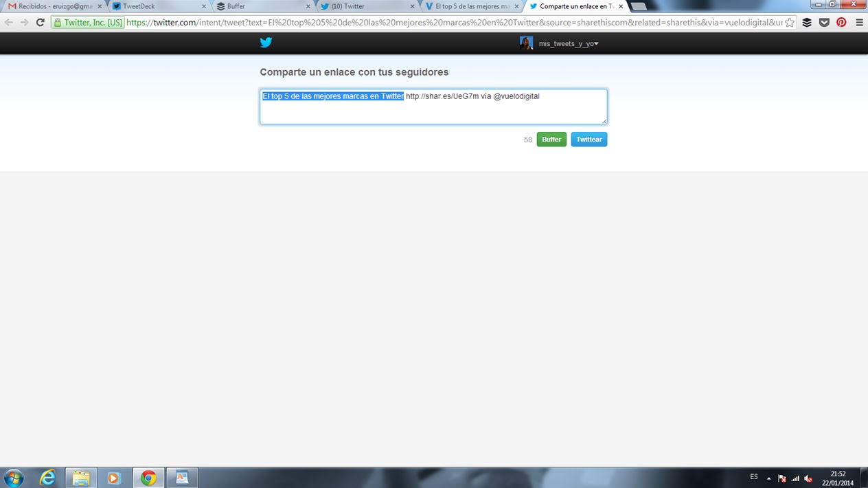Image resolution: width=868 pixels, height=488 pixels.
Task: Click the green Buffer button
Action: pos(551,140)
